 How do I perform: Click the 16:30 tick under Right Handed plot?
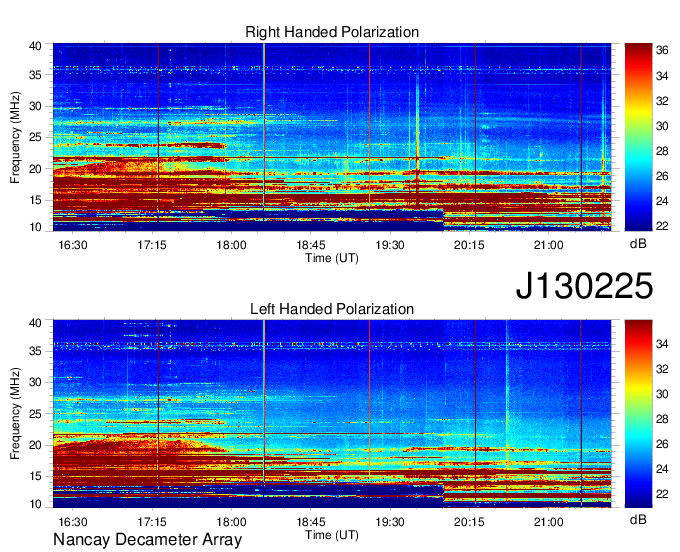pyautogui.click(x=73, y=245)
